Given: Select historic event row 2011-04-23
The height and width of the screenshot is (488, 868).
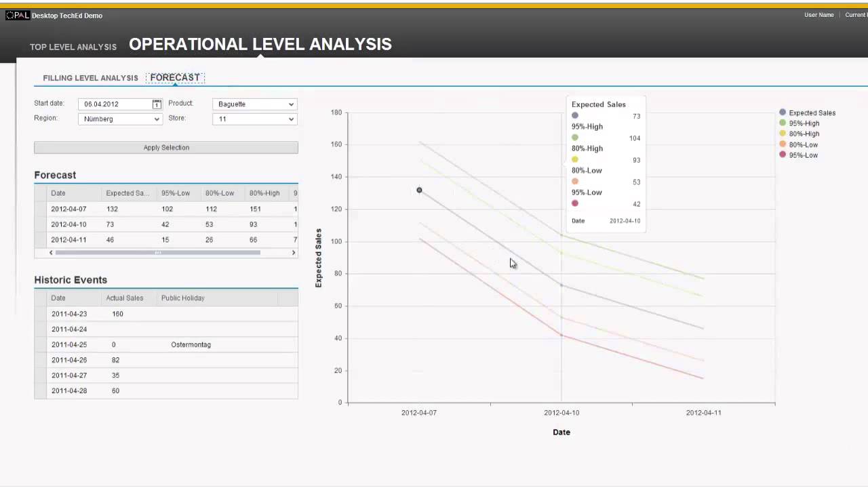Looking at the screenshot, I should (166, 314).
